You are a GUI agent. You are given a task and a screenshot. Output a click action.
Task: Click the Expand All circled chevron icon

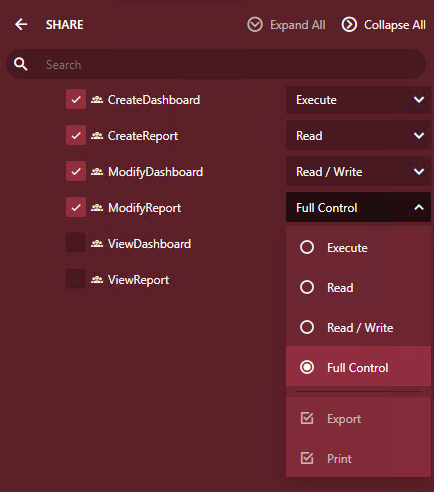pyautogui.click(x=255, y=25)
